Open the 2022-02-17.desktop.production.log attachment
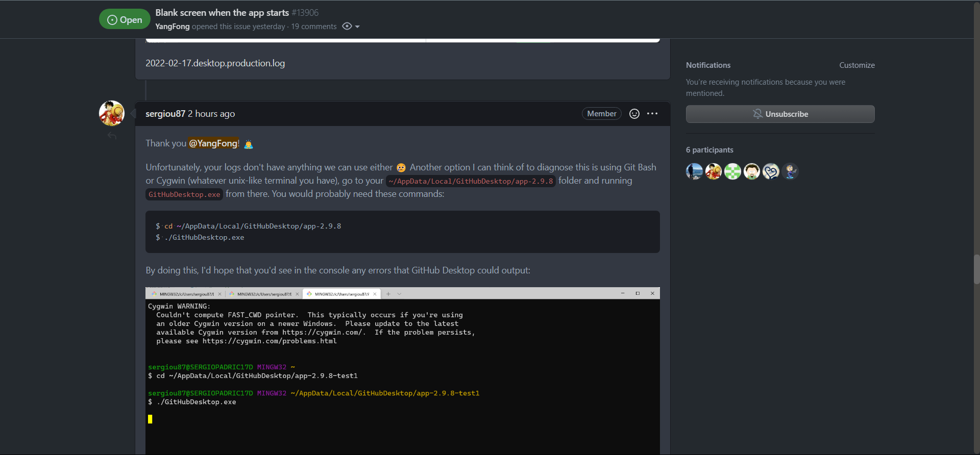Viewport: 980px width, 455px height. [215, 63]
